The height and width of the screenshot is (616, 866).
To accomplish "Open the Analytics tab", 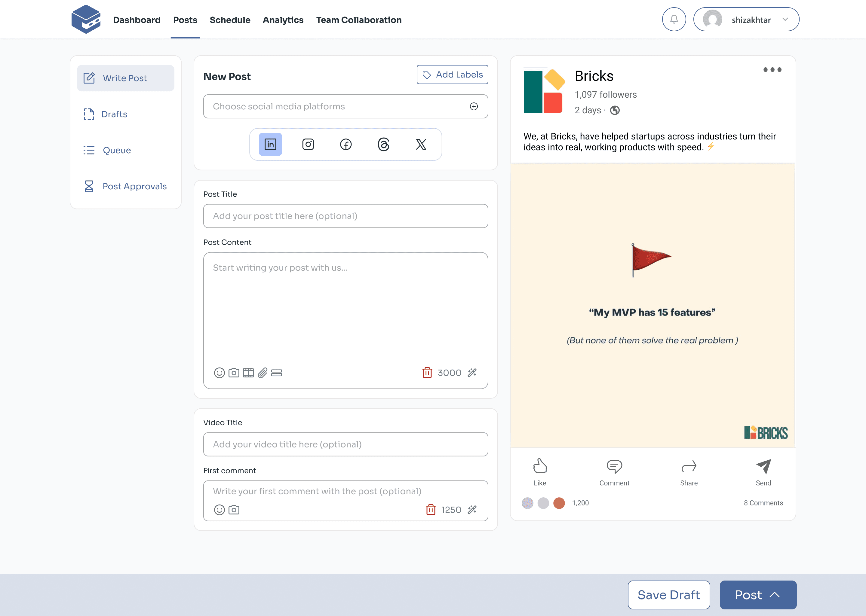I will click(283, 20).
